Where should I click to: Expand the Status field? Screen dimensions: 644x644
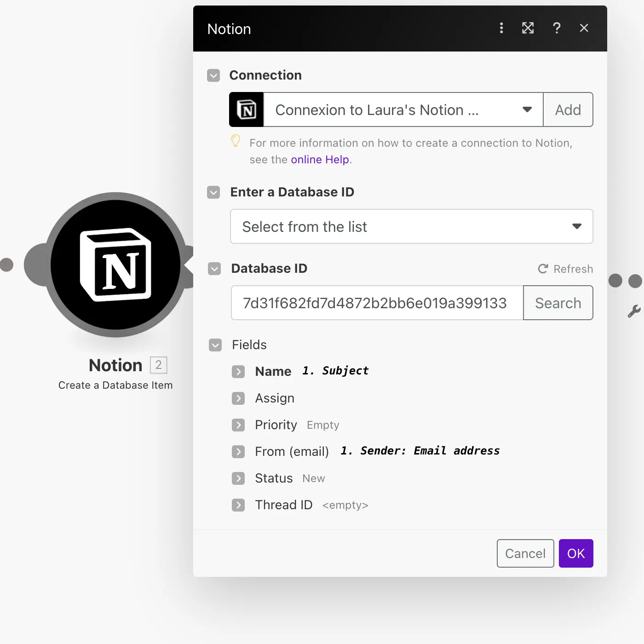[x=238, y=478]
